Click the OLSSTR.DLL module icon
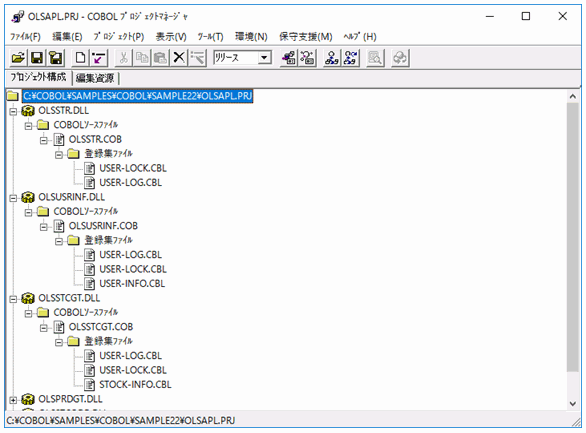The width and height of the screenshot is (586, 433). tap(28, 111)
